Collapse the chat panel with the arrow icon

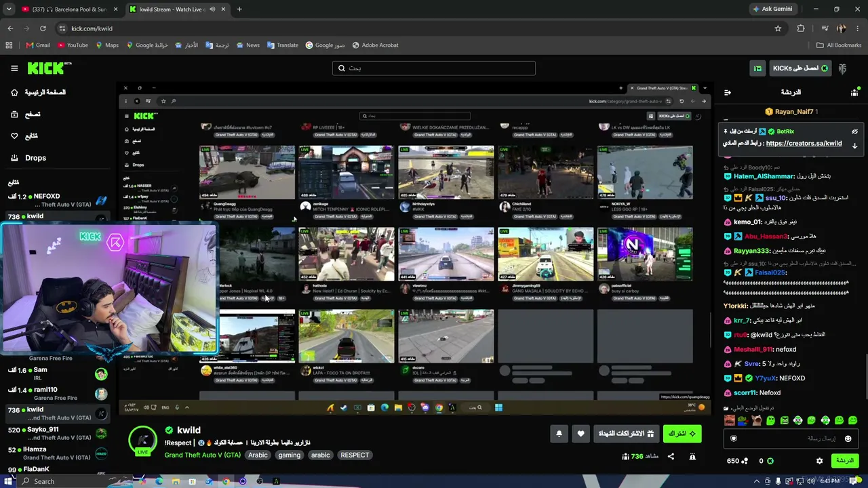[x=727, y=92]
